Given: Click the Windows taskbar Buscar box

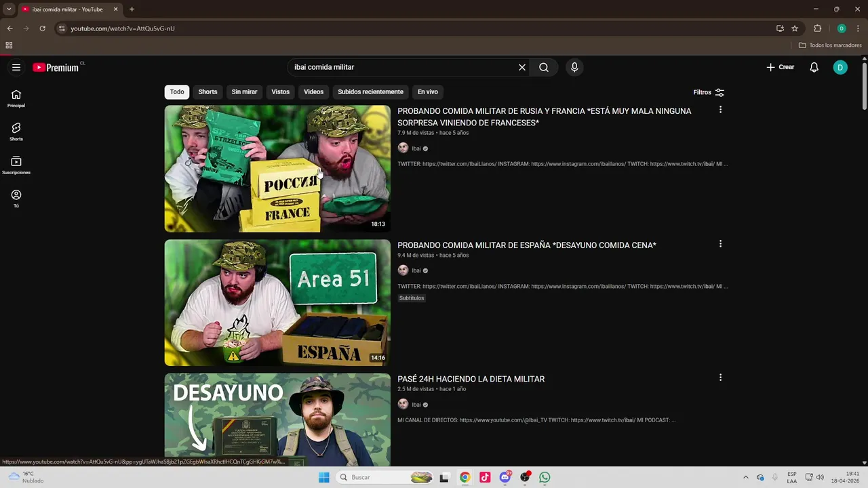Looking at the screenshot, I should click(x=385, y=477).
